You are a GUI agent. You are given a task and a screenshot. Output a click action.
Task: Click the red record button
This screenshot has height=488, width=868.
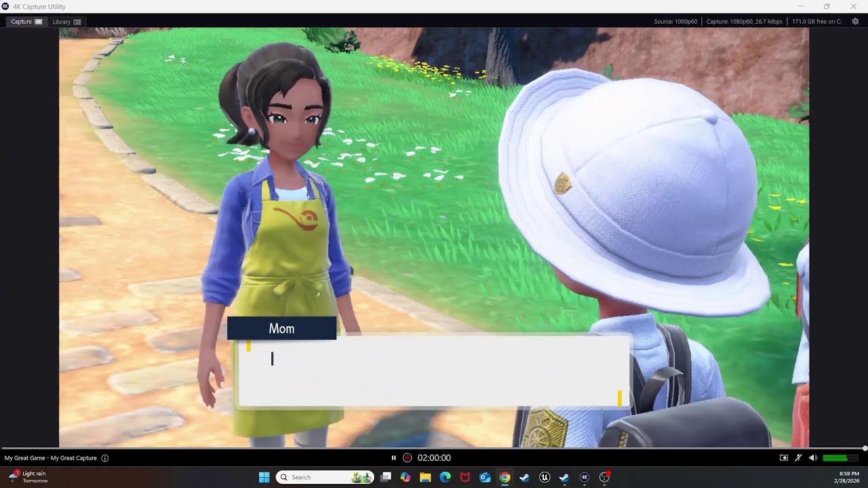408,458
